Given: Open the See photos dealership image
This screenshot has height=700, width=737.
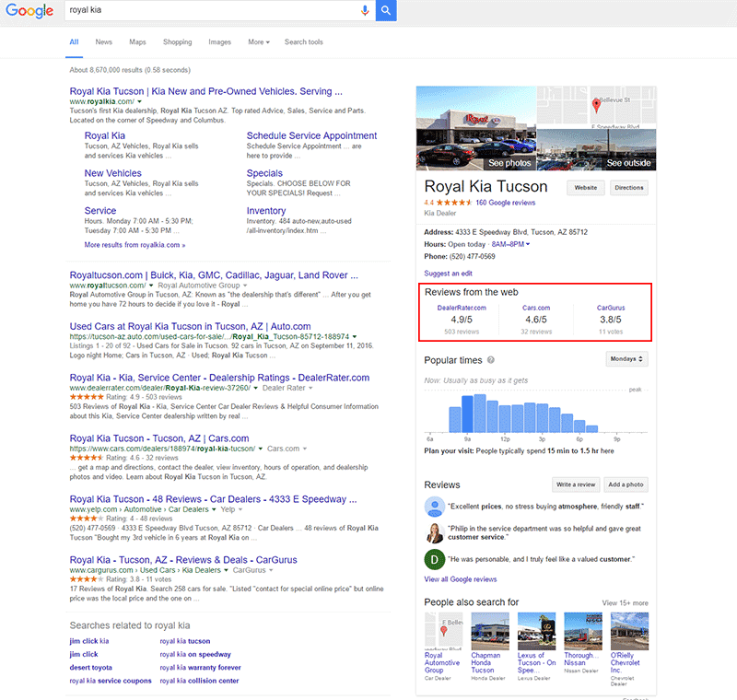Looking at the screenshot, I should pyautogui.click(x=476, y=128).
